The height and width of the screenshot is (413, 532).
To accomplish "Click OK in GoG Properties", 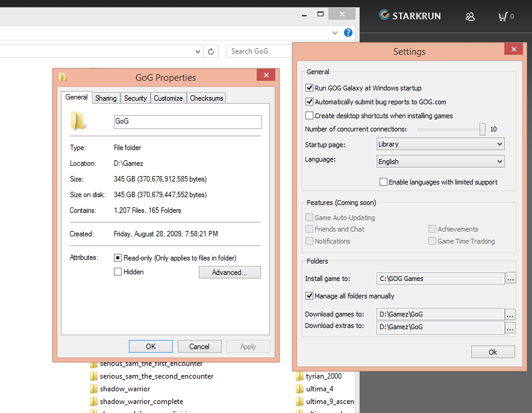I will (x=151, y=347).
